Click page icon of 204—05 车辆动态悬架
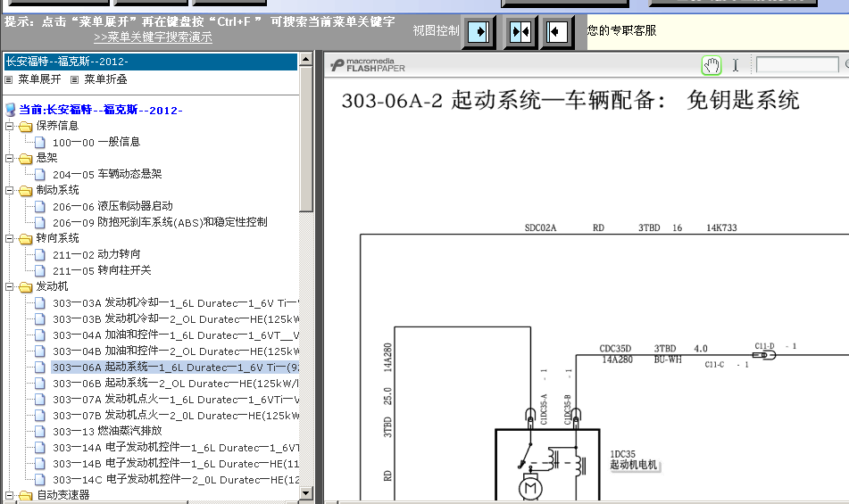The width and height of the screenshot is (849, 504). tap(40, 174)
